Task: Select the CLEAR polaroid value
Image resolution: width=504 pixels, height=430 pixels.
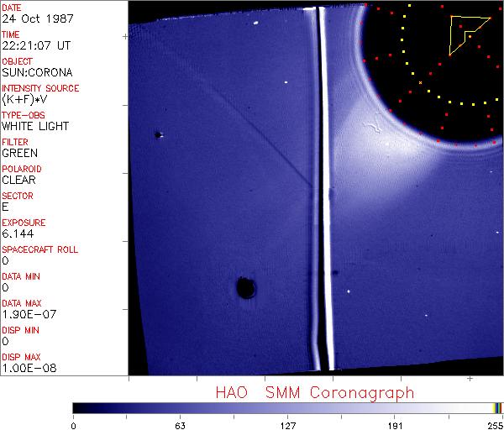Action: pos(19,180)
